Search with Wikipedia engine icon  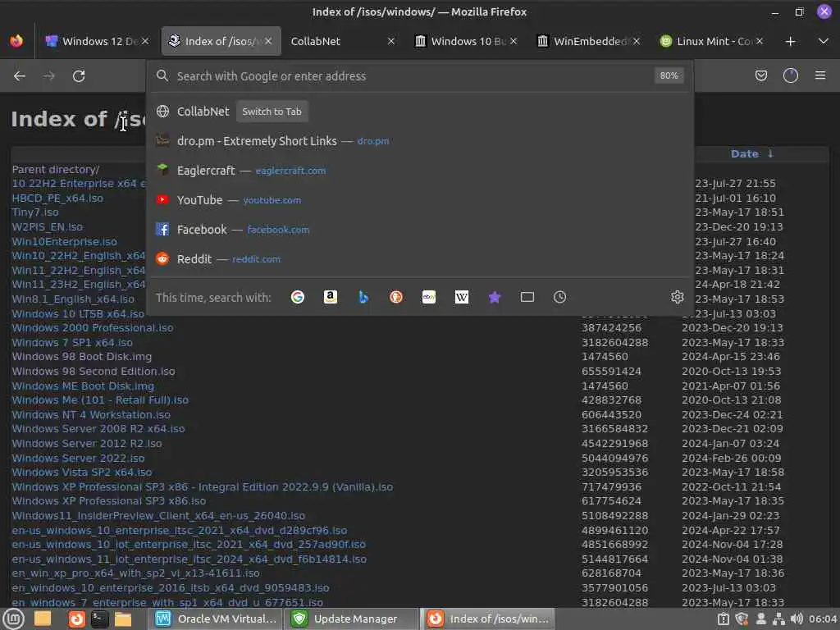[462, 297]
